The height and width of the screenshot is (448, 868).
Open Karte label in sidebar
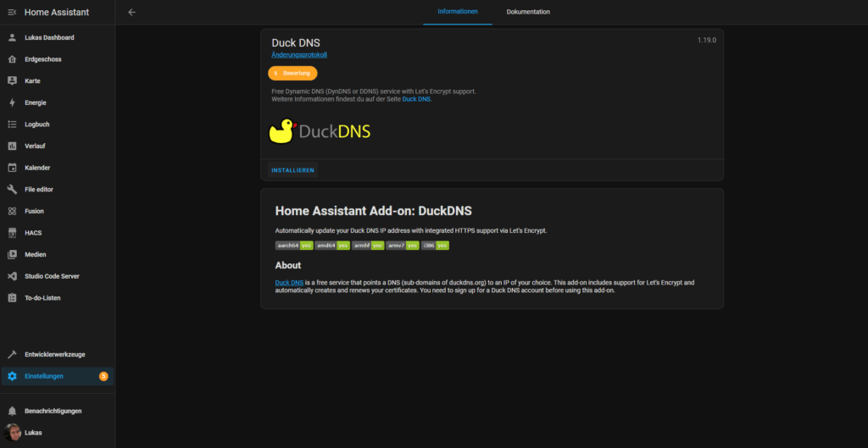click(33, 80)
